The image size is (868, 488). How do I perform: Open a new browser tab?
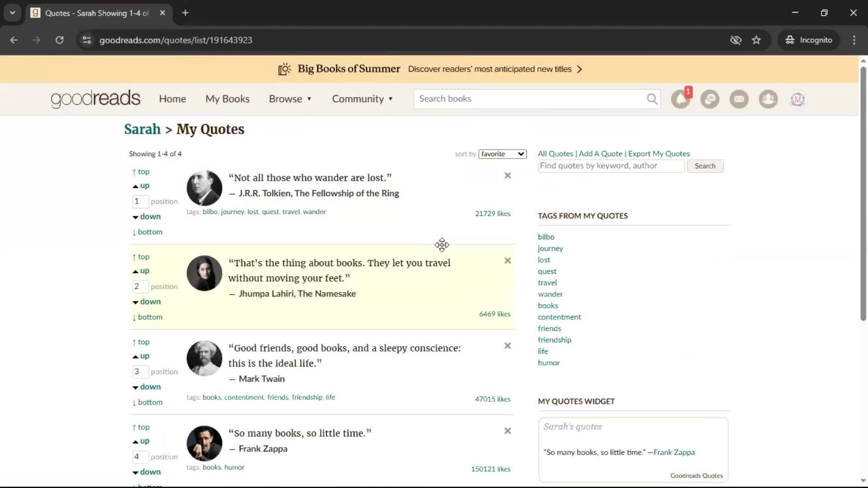click(185, 13)
